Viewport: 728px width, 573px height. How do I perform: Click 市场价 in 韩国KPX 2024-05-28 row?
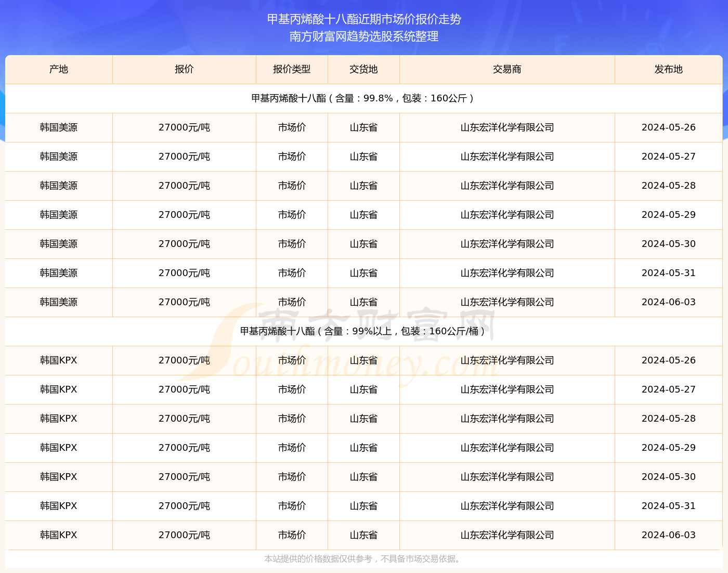292,419
